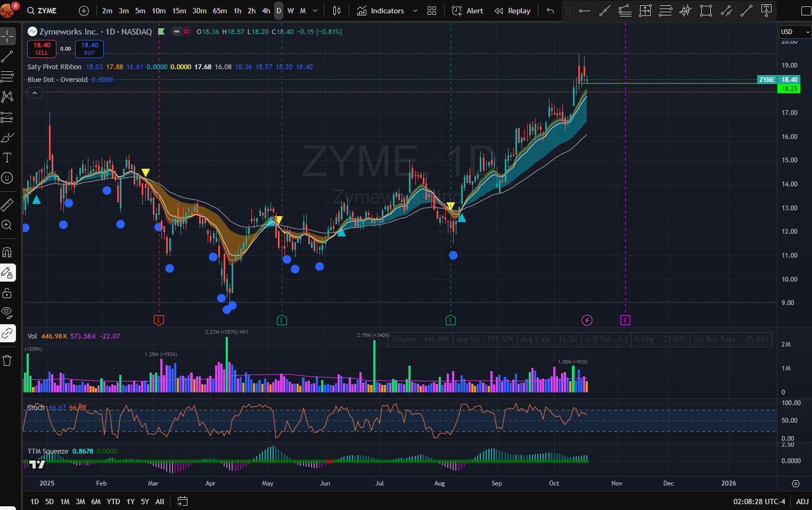The width and height of the screenshot is (812, 510).
Task: Expand the favorite indicators dropdown arrow
Action: click(415, 11)
